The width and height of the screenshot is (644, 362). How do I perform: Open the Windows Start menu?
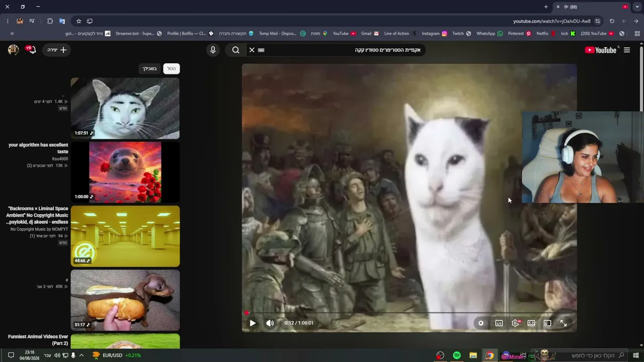click(x=636, y=355)
